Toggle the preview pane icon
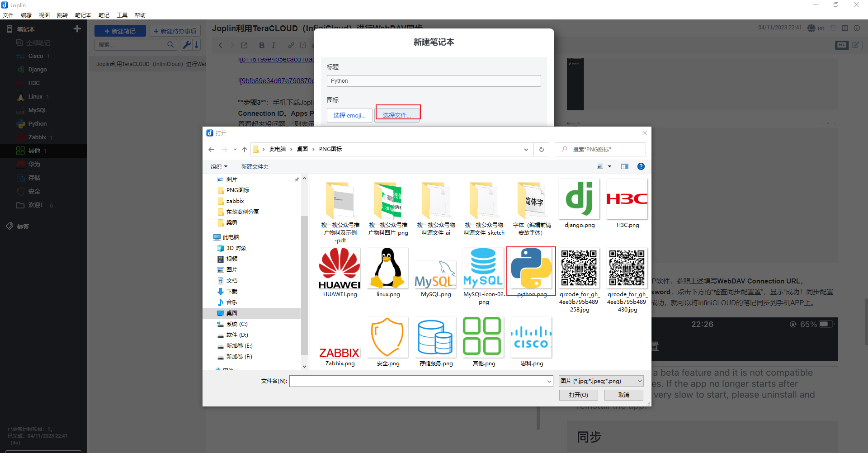The height and width of the screenshot is (453, 868). [x=625, y=166]
